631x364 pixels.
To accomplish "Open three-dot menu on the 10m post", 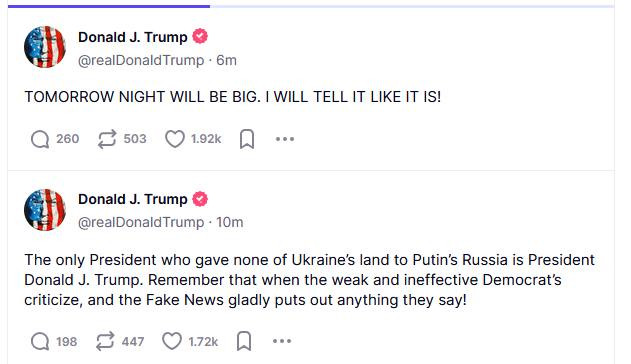I will click(x=282, y=341).
